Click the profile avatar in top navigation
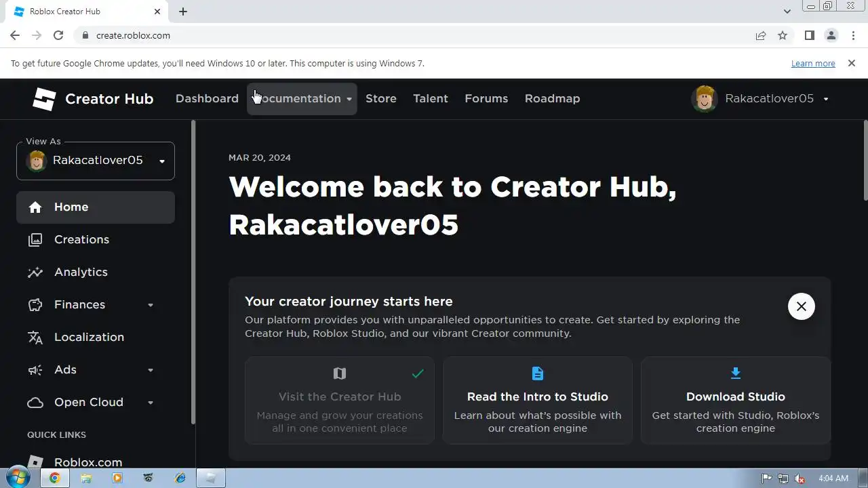Screen dimensions: 868x488 [x=705, y=99]
